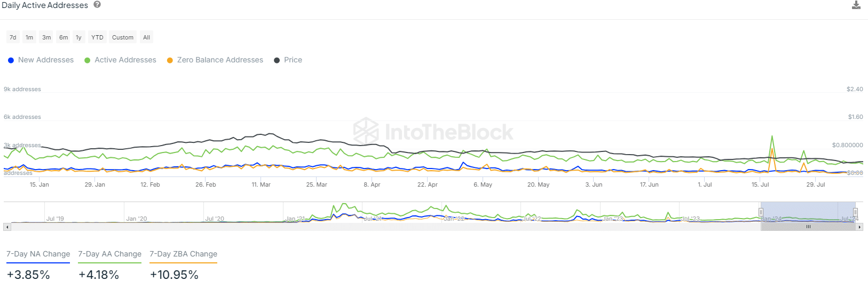Select the 1m time range
This screenshot has width=868, height=281.
click(29, 37)
